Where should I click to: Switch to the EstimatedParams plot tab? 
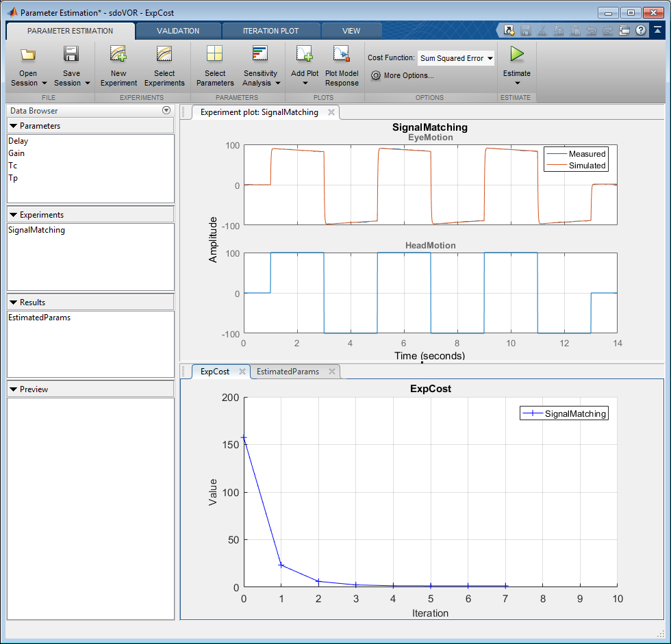click(288, 372)
